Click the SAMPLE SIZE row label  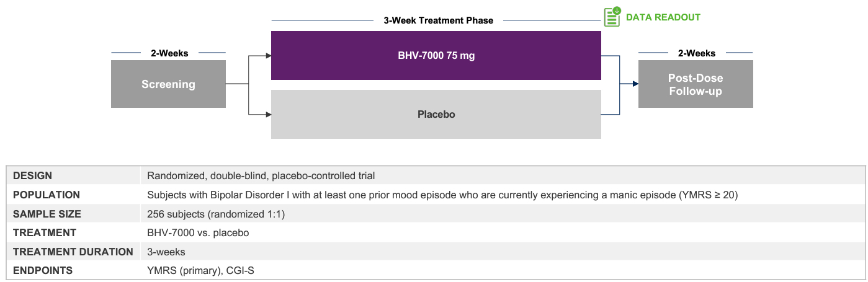[x=47, y=214]
